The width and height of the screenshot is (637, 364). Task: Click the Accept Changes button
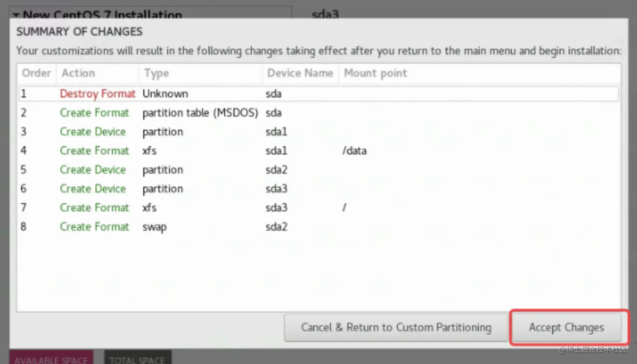(x=567, y=327)
